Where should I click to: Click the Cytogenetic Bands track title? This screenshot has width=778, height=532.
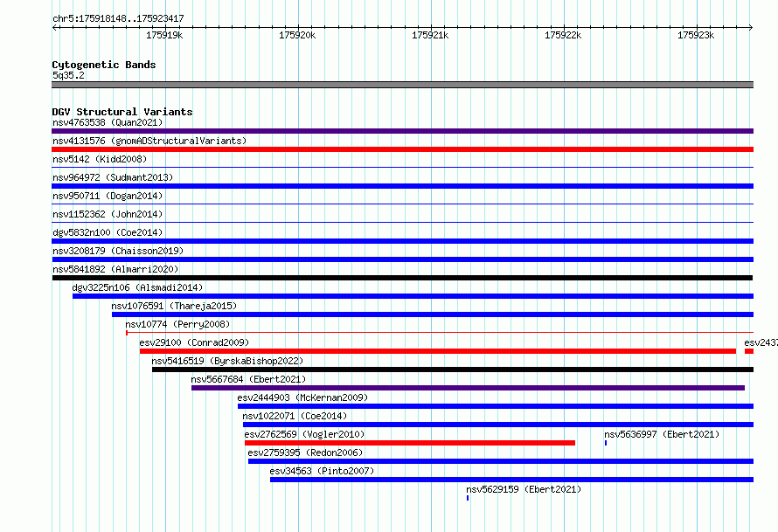coord(104,65)
